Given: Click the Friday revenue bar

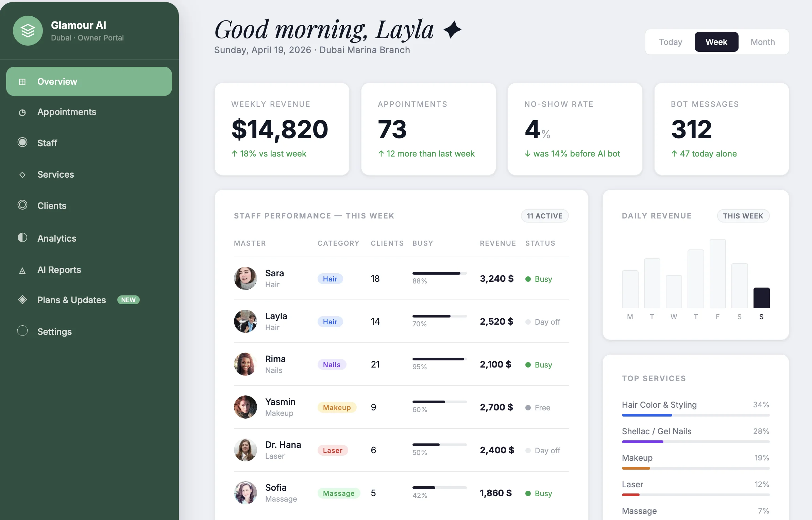Looking at the screenshot, I should [x=717, y=274].
